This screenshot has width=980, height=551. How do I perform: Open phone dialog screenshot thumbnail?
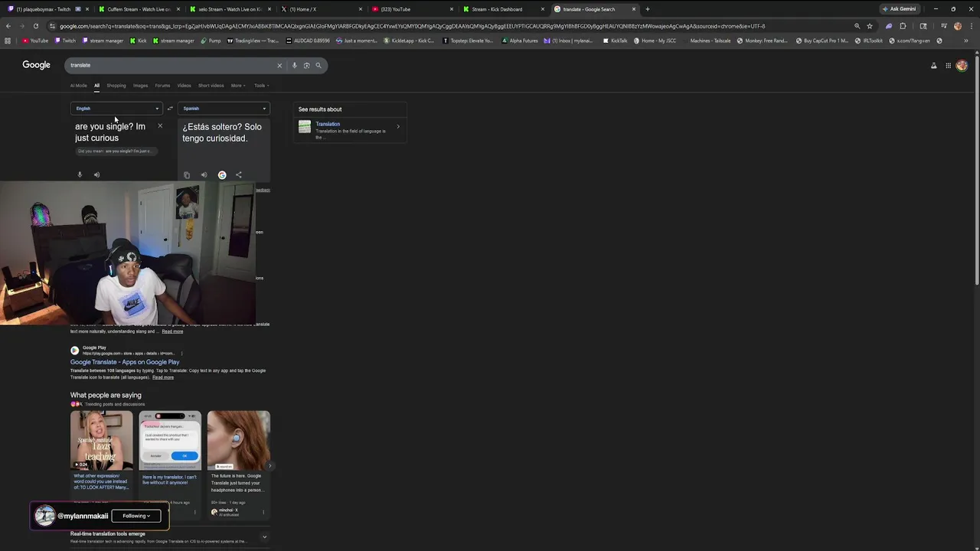tap(170, 440)
